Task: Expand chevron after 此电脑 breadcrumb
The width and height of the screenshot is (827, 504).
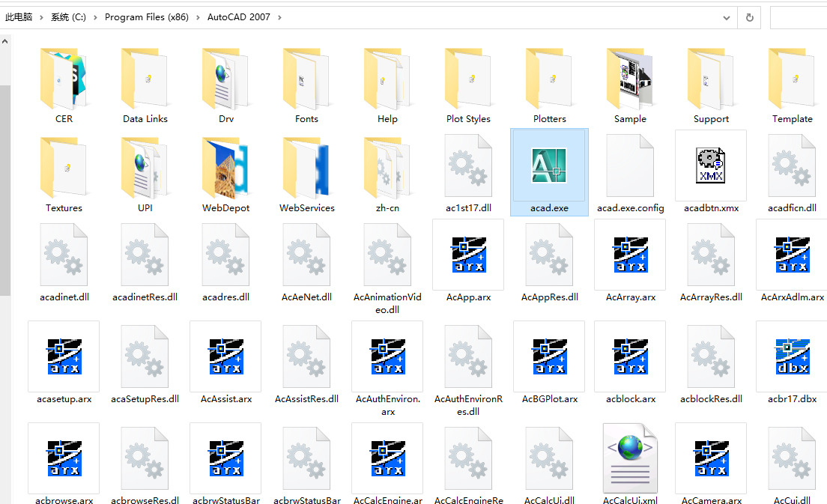Action: [x=41, y=17]
